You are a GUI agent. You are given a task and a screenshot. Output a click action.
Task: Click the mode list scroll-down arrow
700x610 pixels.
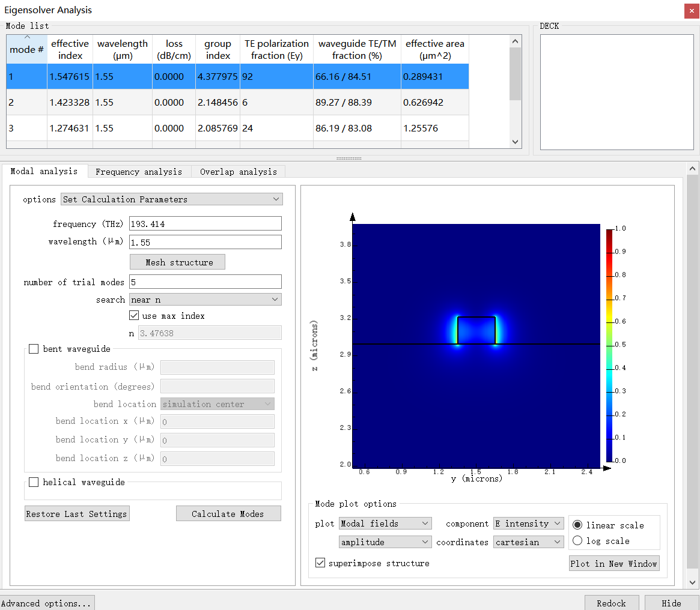(x=515, y=142)
